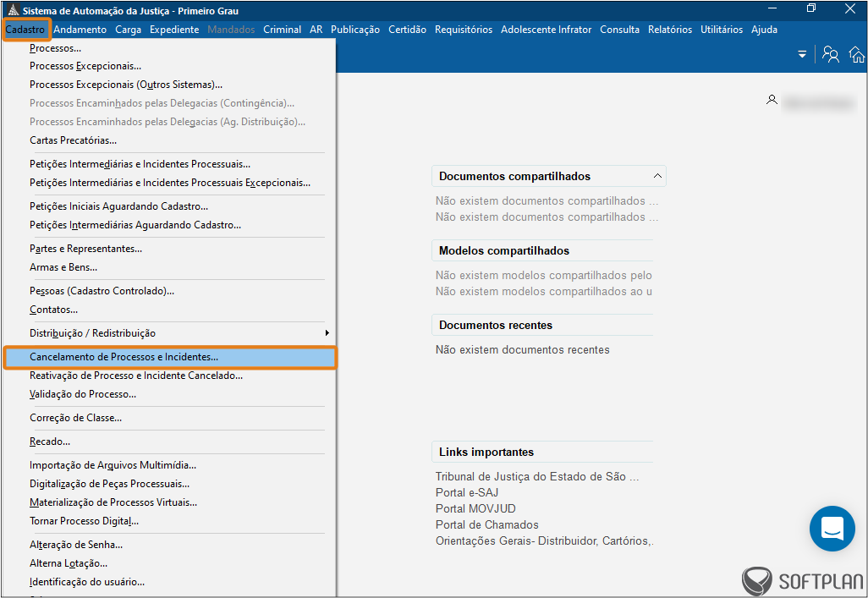Click 'Não existem modelos compartilhados pelo' text
Image resolution: width=868 pixels, height=598 pixels.
coord(544,275)
